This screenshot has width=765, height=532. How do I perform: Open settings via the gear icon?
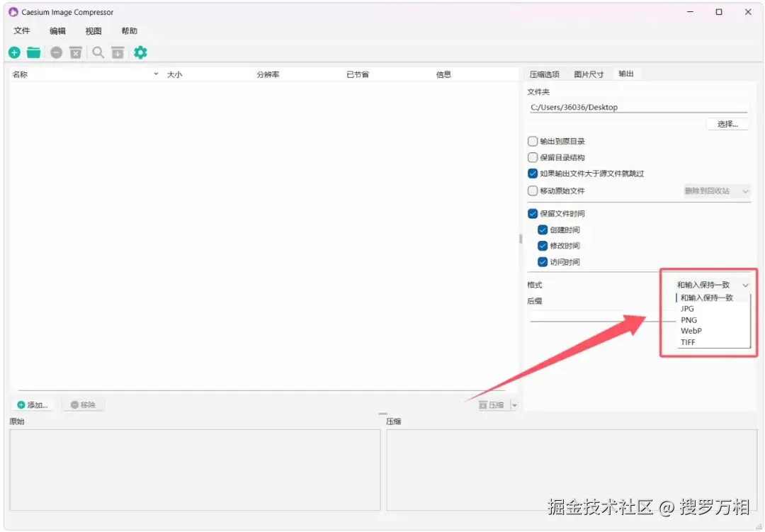pyautogui.click(x=140, y=52)
